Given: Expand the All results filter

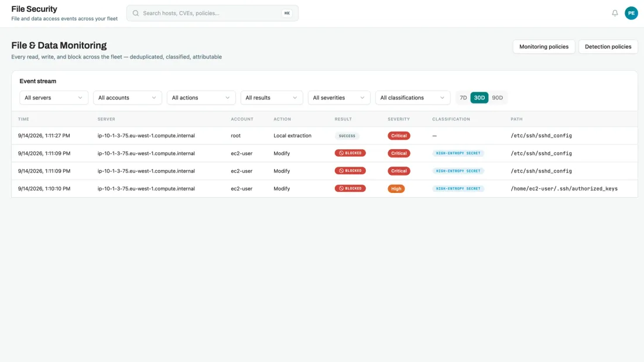Looking at the screenshot, I should pos(272,98).
